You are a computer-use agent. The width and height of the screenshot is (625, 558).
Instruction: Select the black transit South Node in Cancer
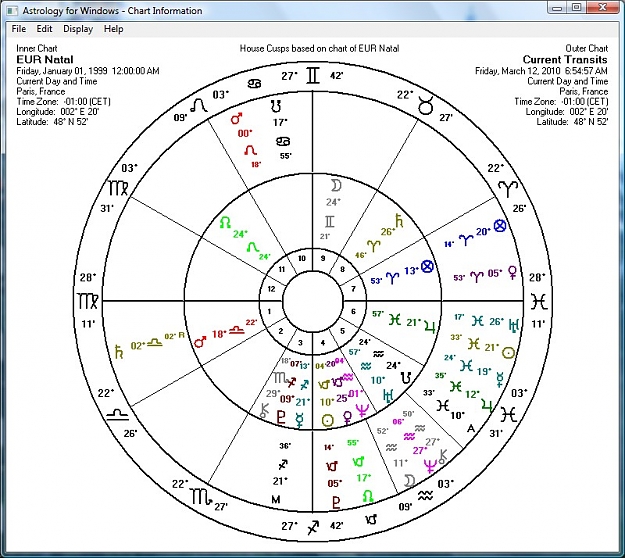pyautogui.click(x=275, y=106)
